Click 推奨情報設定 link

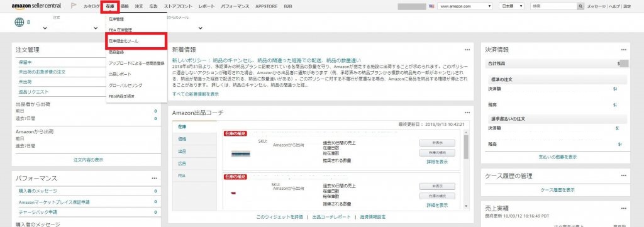click(x=372, y=217)
